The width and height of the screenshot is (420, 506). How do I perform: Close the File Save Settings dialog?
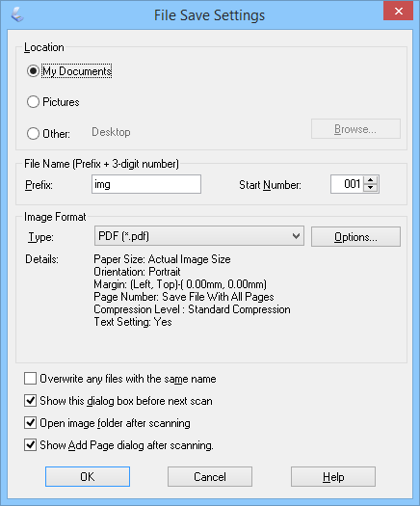pyautogui.click(x=399, y=12)
